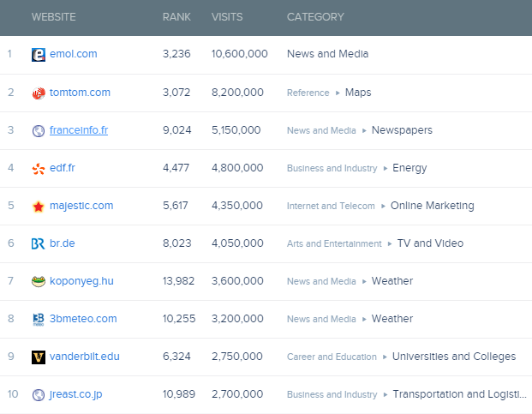532x414 pixels.
Task: Click News and Media in 3bmeteo.com row
Action: pos(321,319)
